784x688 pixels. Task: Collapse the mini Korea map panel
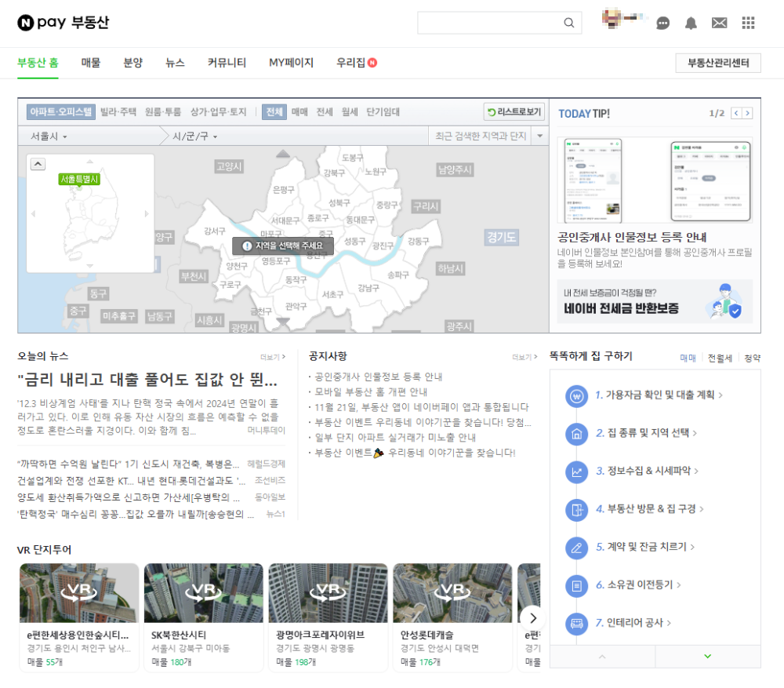tap(38, 164)
